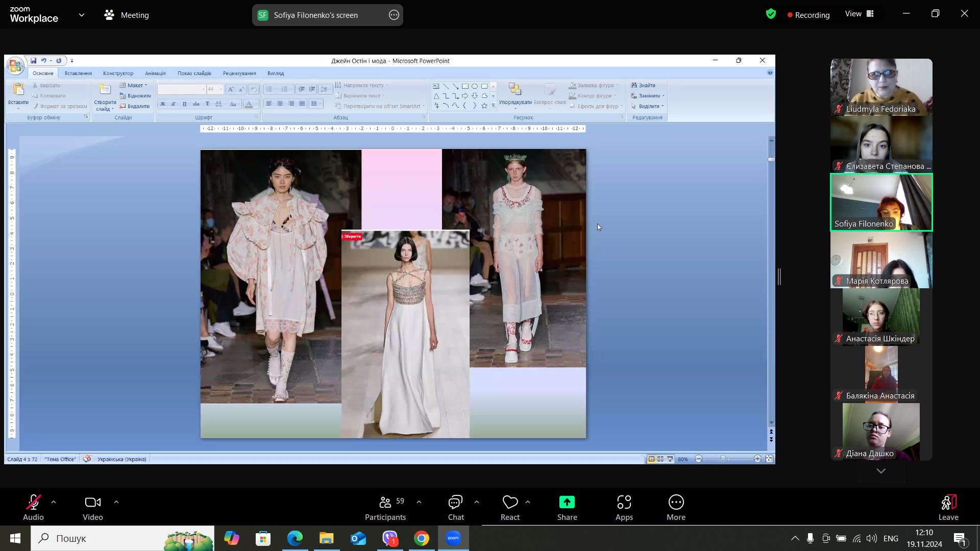980x551 pixels.
Task: Click the green Share screen icon
Action: [567, 503]
